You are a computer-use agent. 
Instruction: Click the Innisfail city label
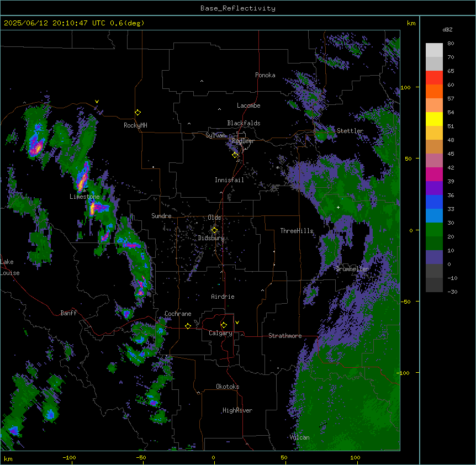pyautogui.click(x=229, y=180)
